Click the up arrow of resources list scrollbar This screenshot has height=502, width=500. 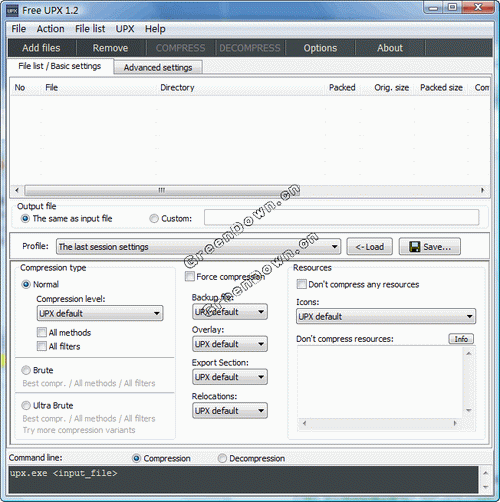click(469, 353)
